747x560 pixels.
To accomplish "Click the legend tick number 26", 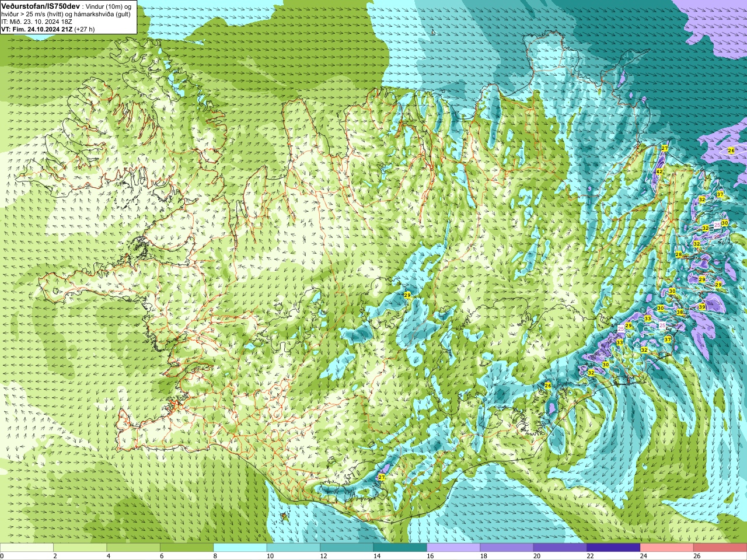I will (x=697, y=556).
